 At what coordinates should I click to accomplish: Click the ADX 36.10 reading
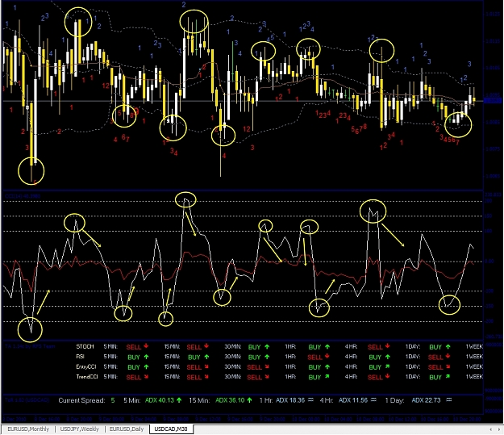(230, 400)
